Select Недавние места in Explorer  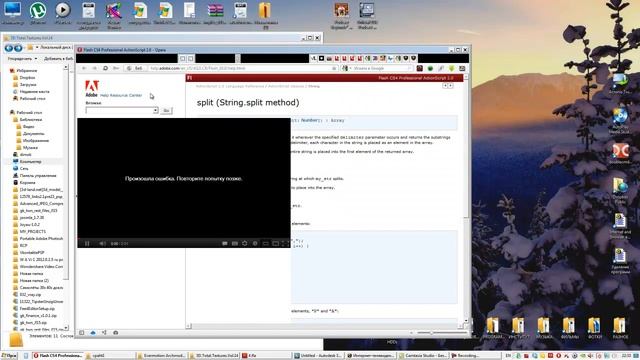[34, 91]
